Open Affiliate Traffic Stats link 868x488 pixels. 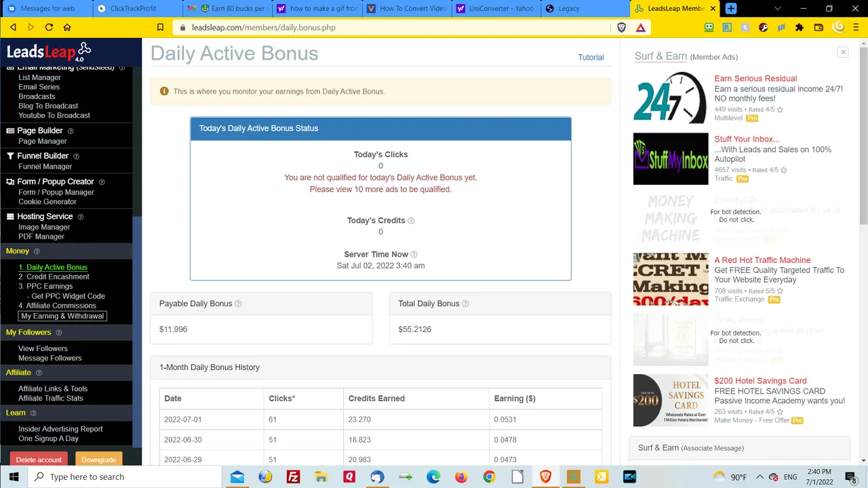click(51, 398)
